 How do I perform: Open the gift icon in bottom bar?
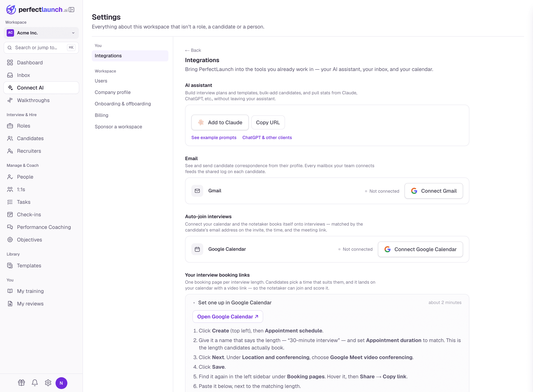21,383
